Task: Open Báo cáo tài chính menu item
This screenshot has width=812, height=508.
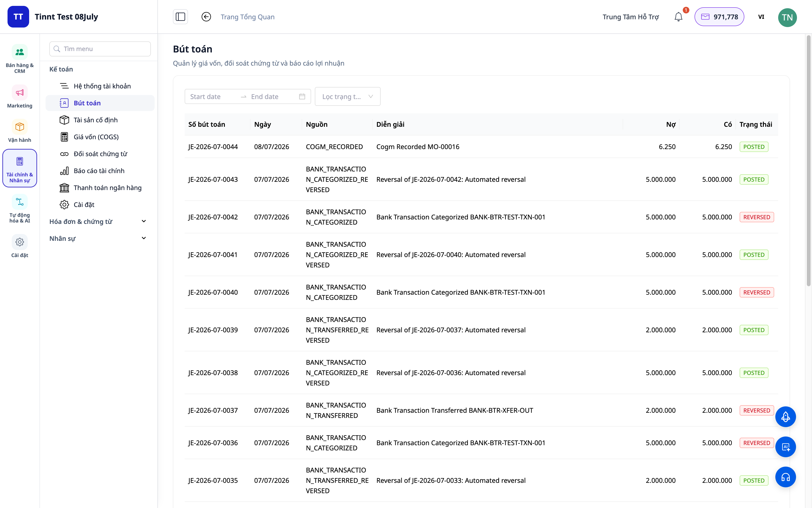Action: pos(100,171)
